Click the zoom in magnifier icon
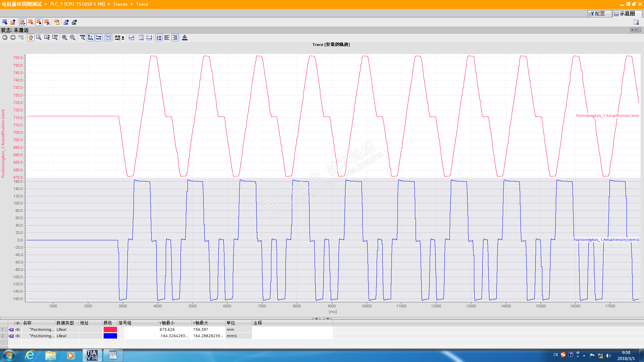The width and height of the screenshot is (644, 362). coord(64,38)
